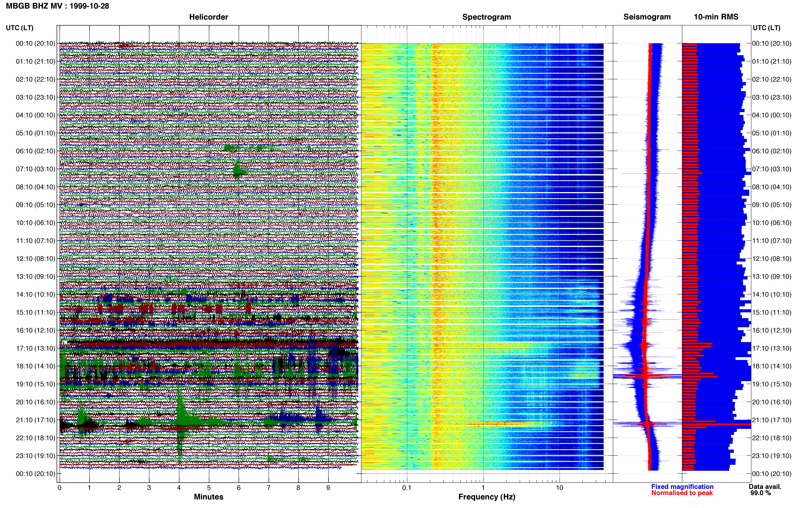
Task: Click '02:10 (22:10)' on the helicorder time axis
Action: tap(36, 79)
